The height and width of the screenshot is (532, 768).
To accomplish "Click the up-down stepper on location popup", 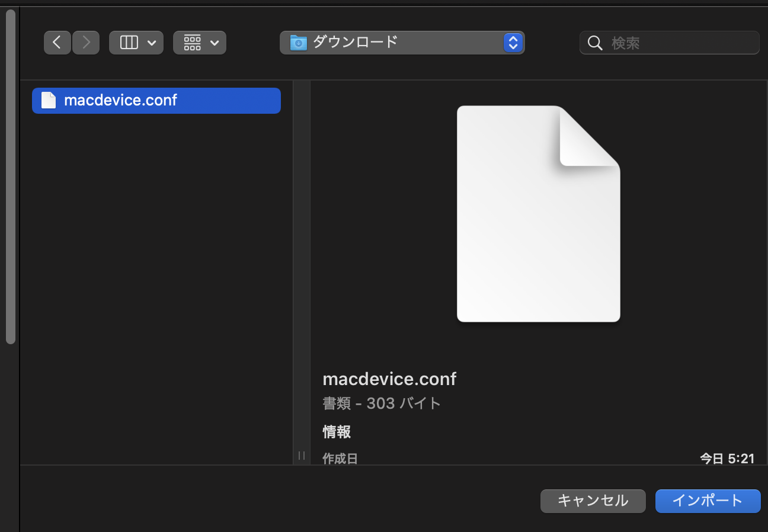I will point(513,43).
